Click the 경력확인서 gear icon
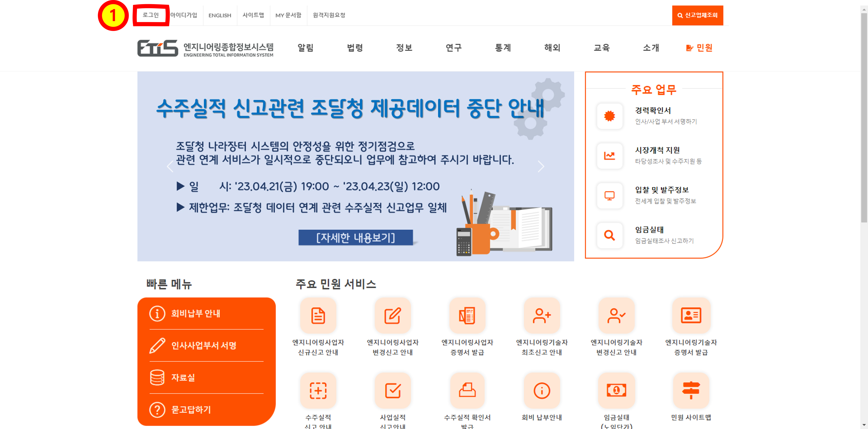The width and height of the screenshot is (868, 429). [x=609, y=116]
